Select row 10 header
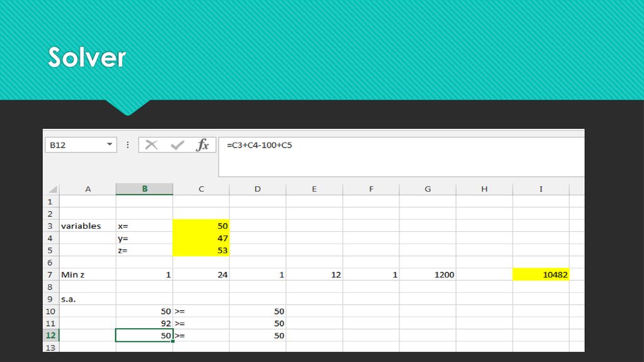This screenshot has height=362, width=644. point(50,311)
